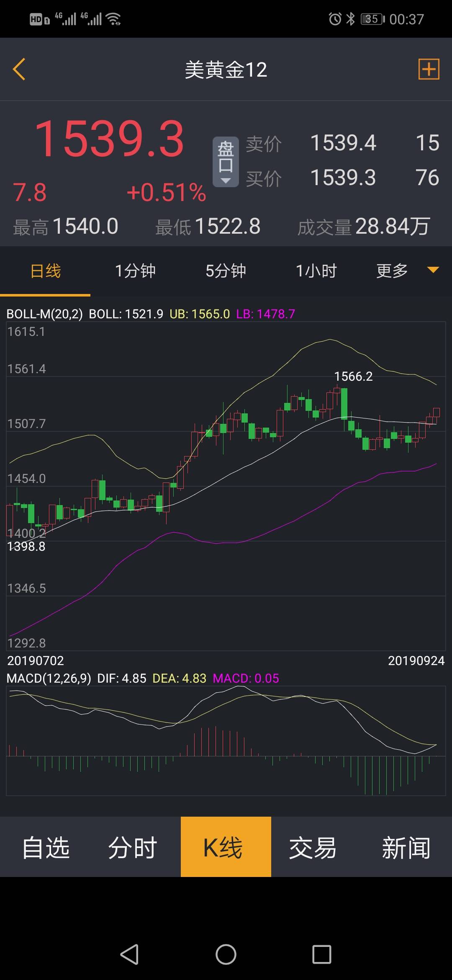Tap the 7.8 price change value

pos(30,192)
